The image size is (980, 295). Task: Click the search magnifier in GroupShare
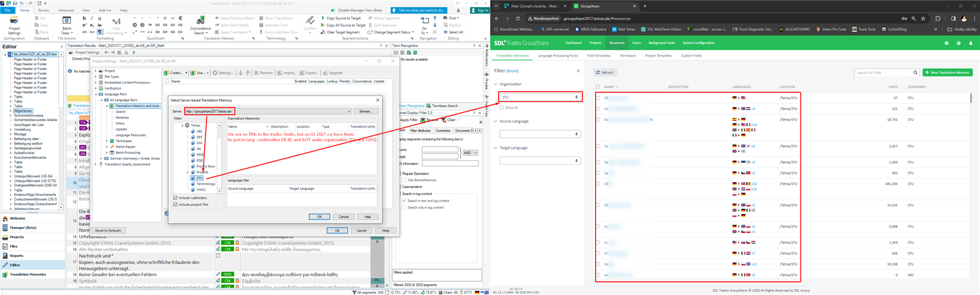(915, 73)
